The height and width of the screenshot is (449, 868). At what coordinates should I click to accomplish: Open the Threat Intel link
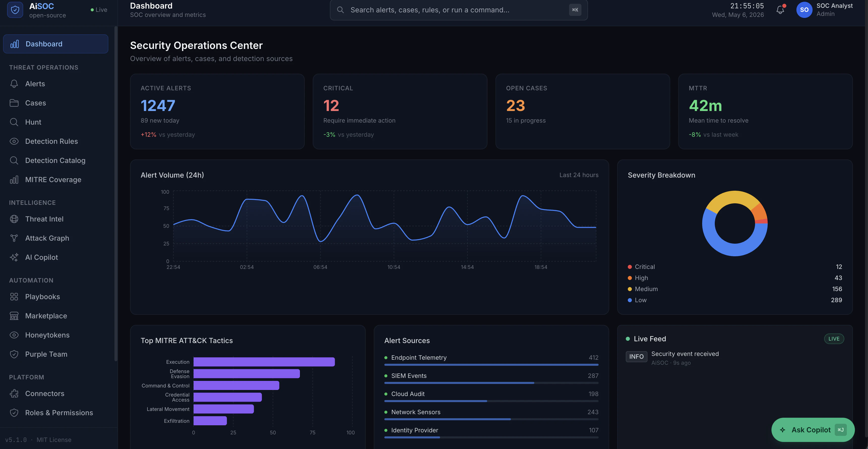pyautogui.click(x=56, y=219)
